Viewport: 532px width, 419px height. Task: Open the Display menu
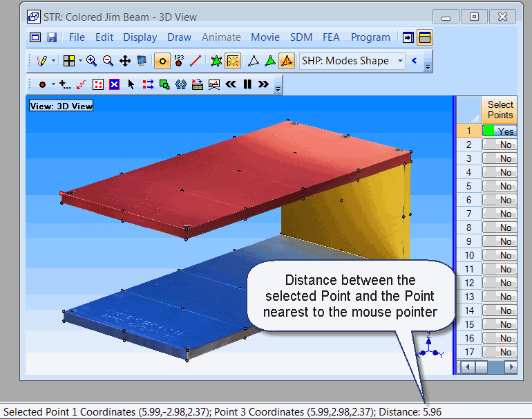(140, 37)
